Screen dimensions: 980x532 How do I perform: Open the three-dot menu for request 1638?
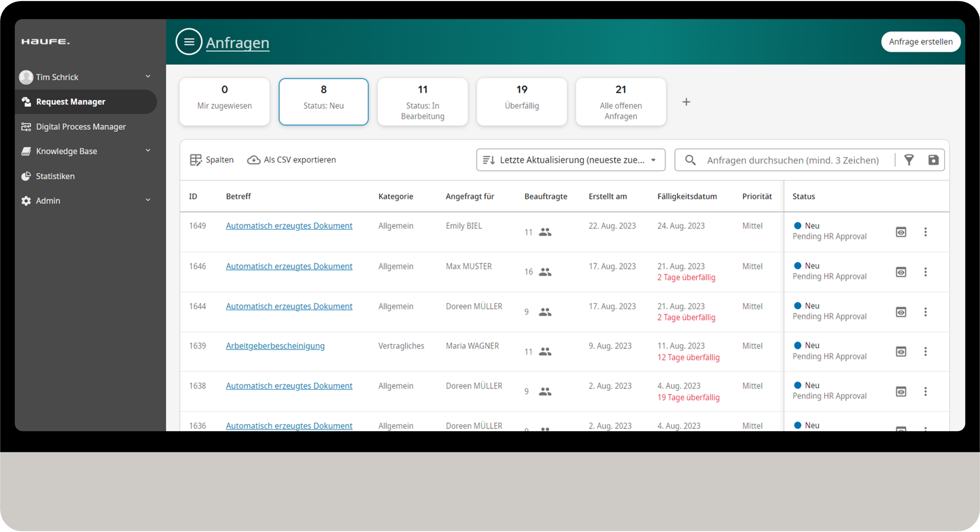(x=925, y=391)
